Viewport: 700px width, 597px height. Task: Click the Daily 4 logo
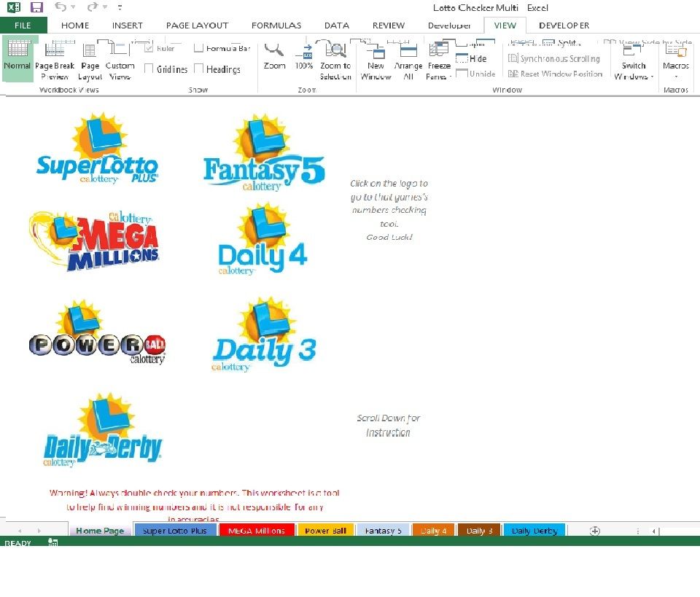[262, 238]
